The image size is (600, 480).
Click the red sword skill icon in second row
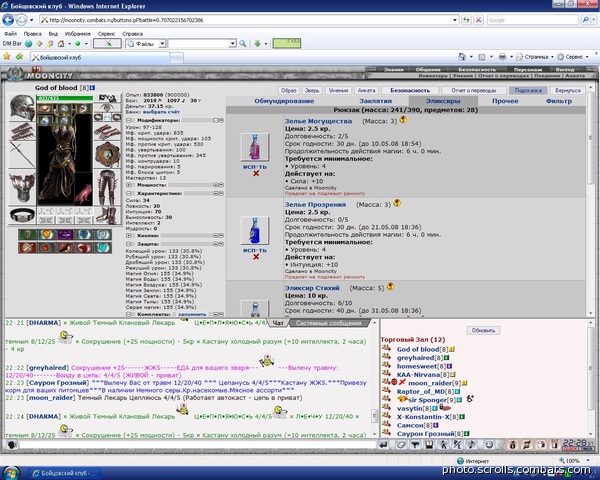[28, 248]
